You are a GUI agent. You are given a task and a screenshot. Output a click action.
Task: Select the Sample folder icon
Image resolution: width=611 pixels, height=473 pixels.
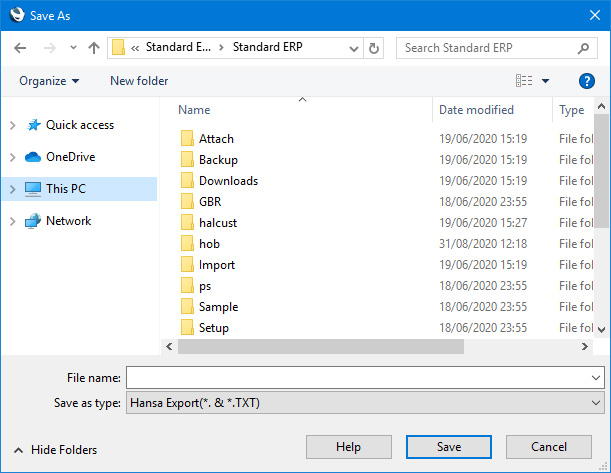point(187,306)
